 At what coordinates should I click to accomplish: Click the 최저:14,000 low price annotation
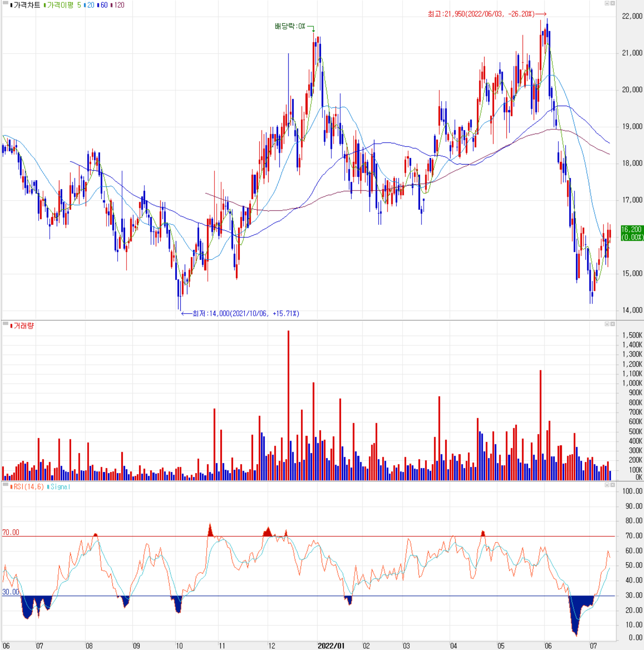246,314
